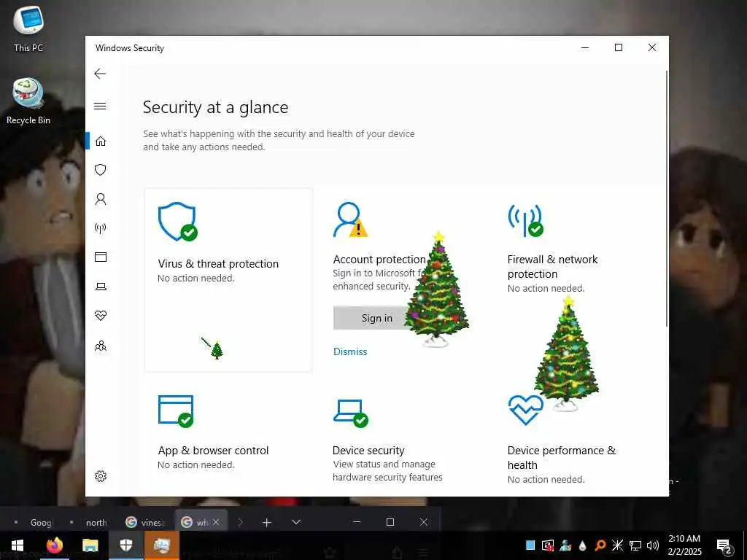Open Account protection person icon in sidebar
The height and width of the screenshot is (560, 747).
pyautogui.click(x=101, y=199)
